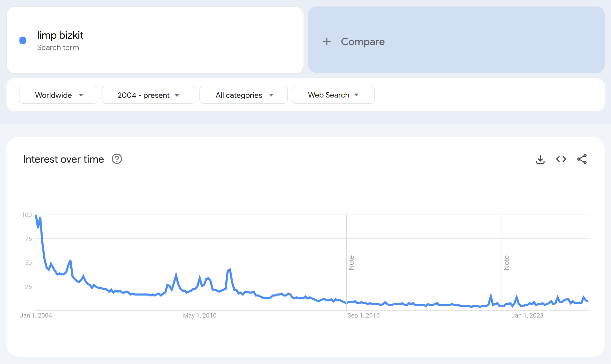Click the arrow beside All categories
This screenshot has width=611, height=364.
tap(271, 95)
